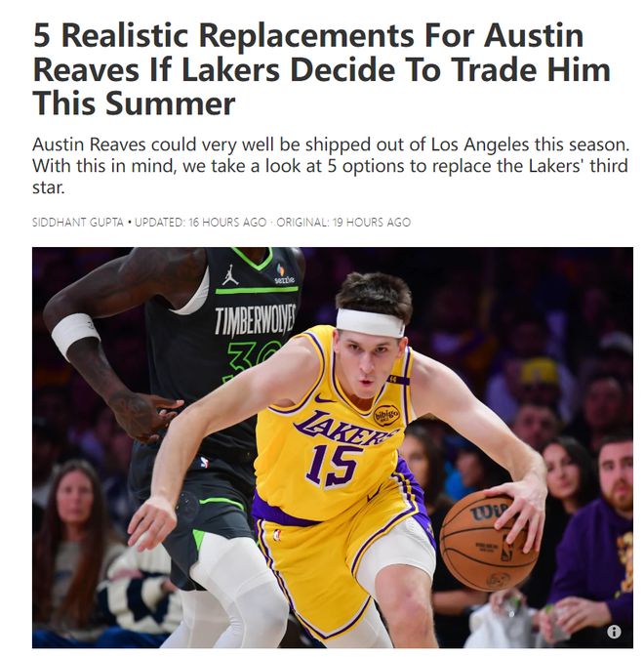Click the Timberwolves wordmark on jersey
This screenshot has width=644, height=657.
256,320
